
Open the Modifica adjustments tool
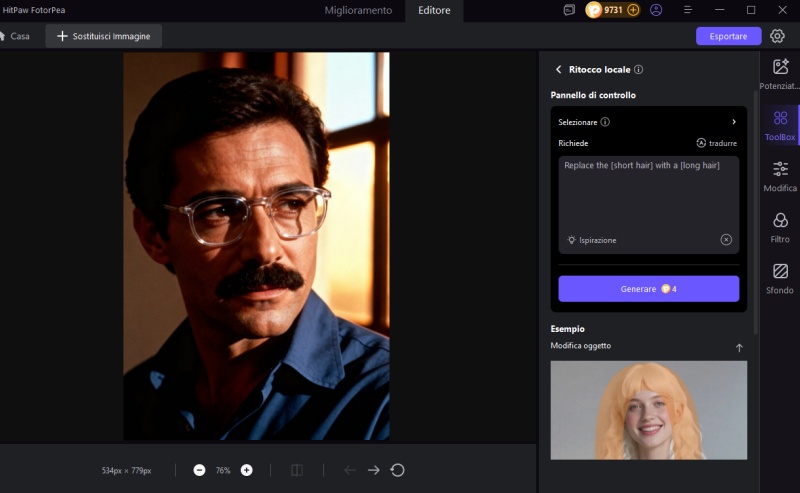[780, 176]
